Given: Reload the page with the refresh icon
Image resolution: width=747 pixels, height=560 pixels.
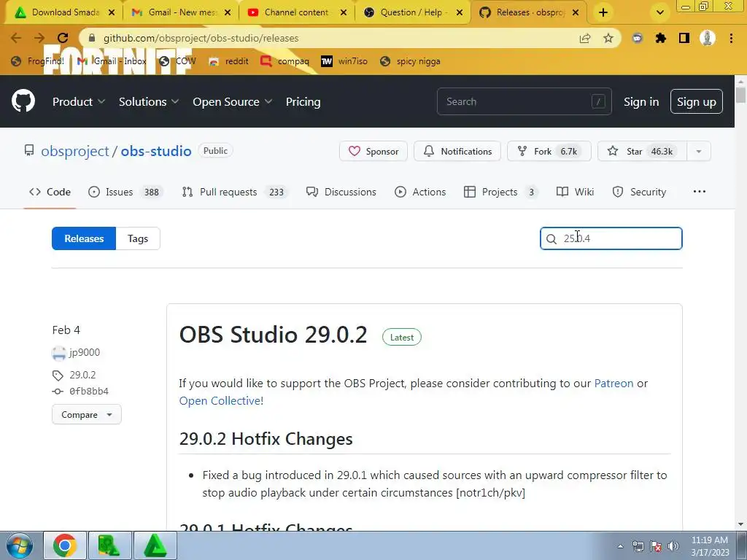Looking at the screenshot, I should click(x=63, y=38).
